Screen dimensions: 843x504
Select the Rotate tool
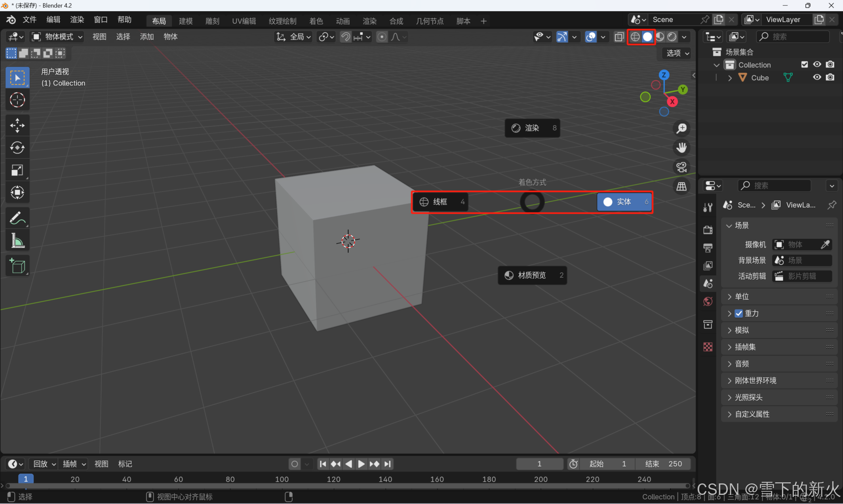point(17,148)
